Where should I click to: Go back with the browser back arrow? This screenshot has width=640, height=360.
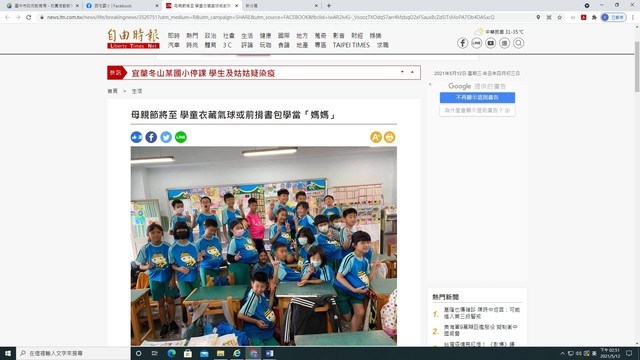[x=7, y=17]
